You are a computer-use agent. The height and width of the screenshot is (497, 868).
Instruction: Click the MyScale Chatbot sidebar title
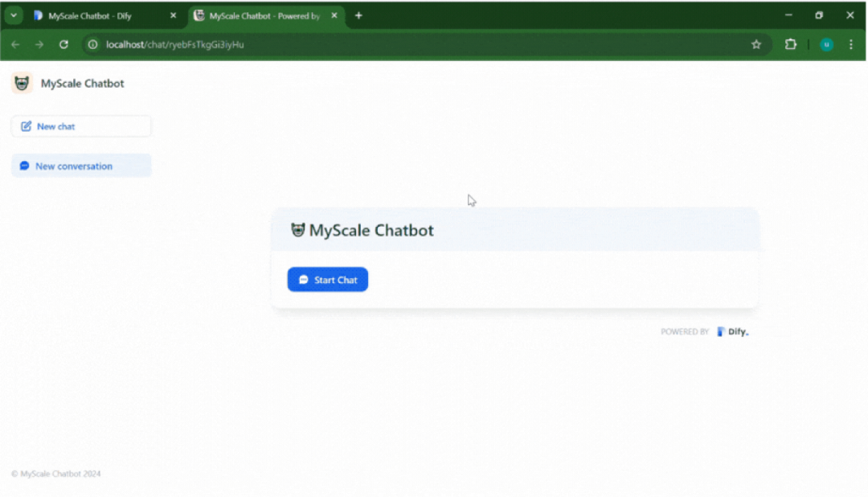click(83, 83)
